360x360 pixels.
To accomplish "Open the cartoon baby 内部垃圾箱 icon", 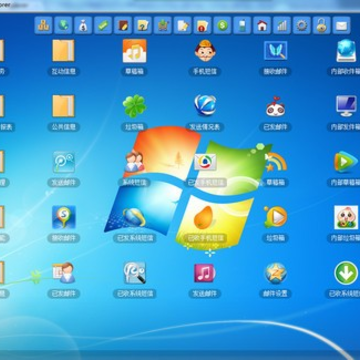I will 346,217.
